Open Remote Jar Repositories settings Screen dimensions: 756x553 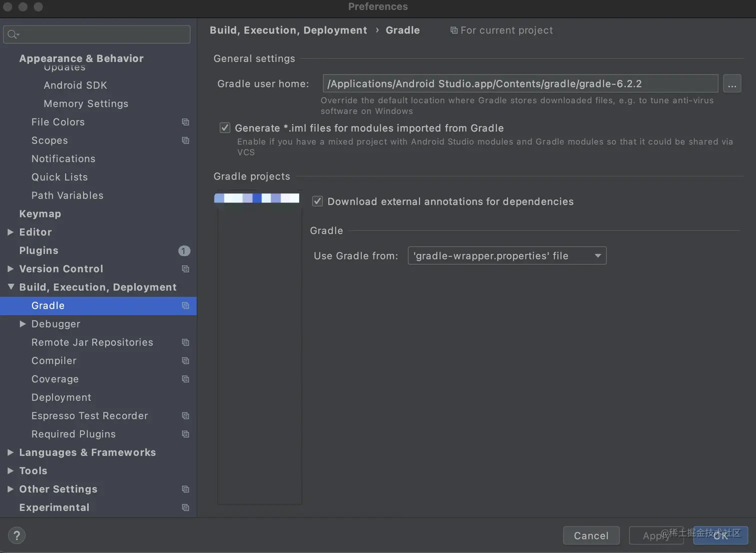point(92,342)
